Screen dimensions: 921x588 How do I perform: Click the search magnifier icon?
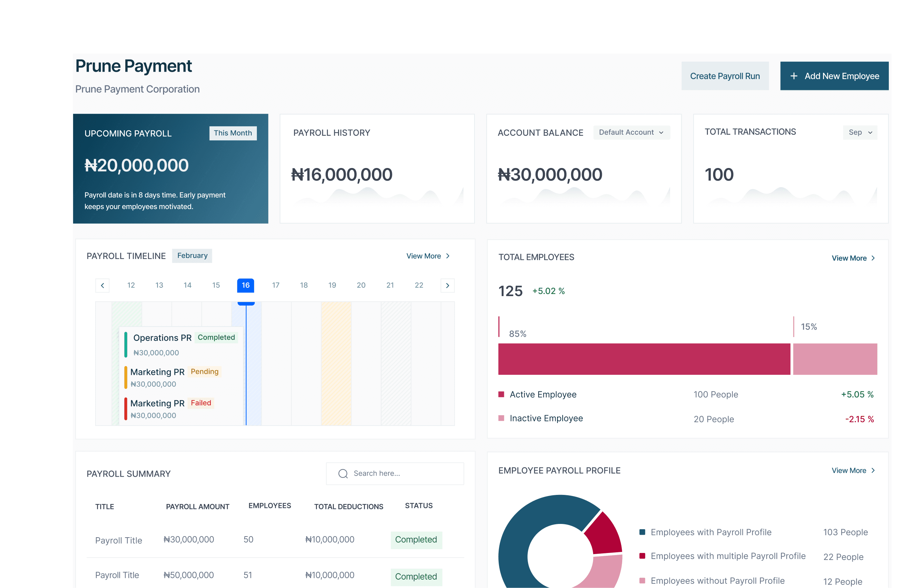coord(343,474)
